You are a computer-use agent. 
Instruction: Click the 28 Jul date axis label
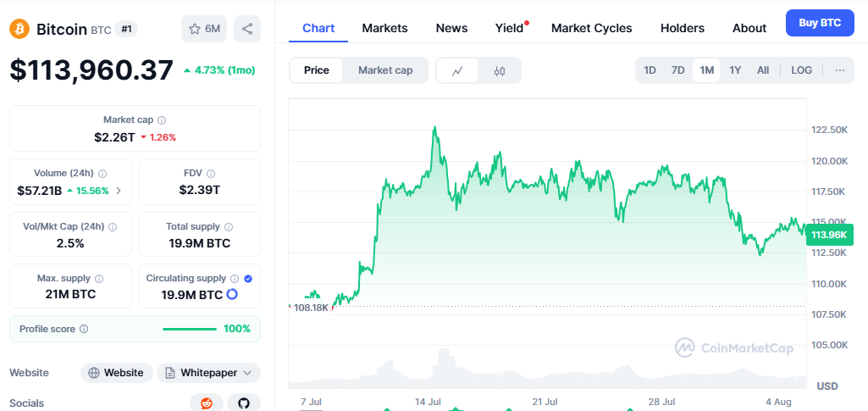pyautogui.click(x=661, y=402)
